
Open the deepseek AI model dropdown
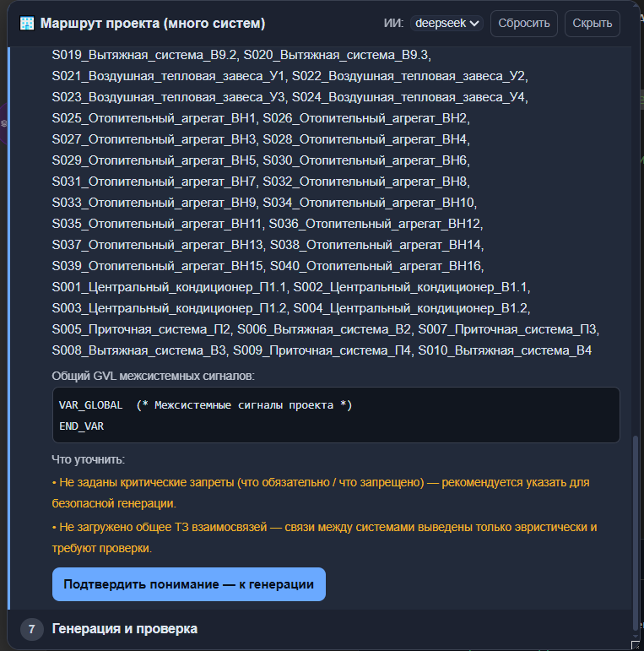point(446,24)
